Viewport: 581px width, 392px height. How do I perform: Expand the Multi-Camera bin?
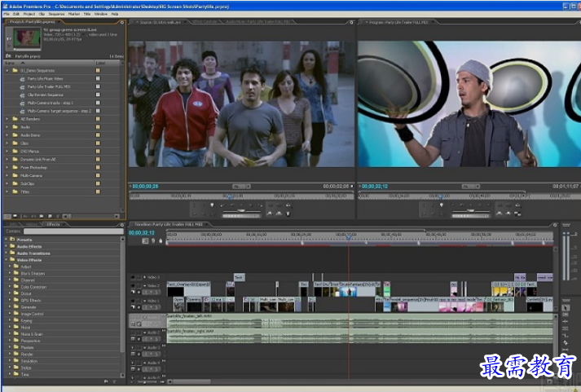[x=7, y=175]
